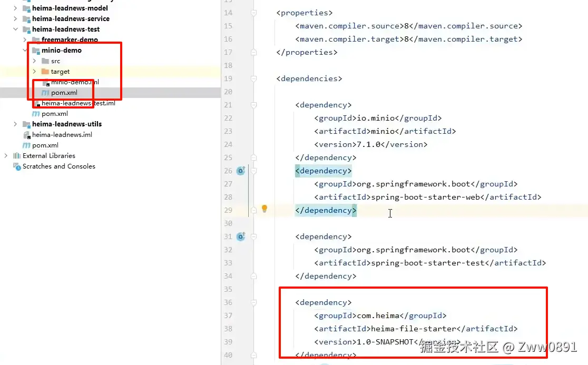This screenshot has height=365, width=588.
Task: Click the Maven icon of highlighted pom.xml
Action: pyautogui.click(x=45, y=93)
